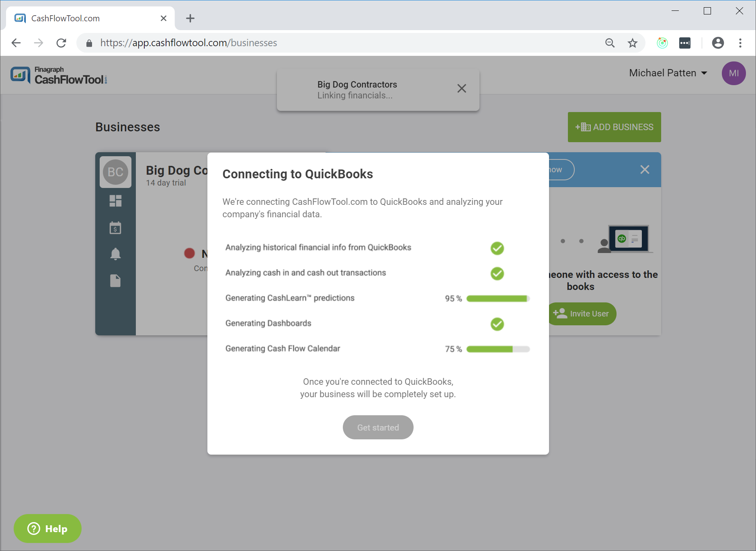Click the '75 %' percentage value
This screenshot has width=756, height=551.
point(453,349)
